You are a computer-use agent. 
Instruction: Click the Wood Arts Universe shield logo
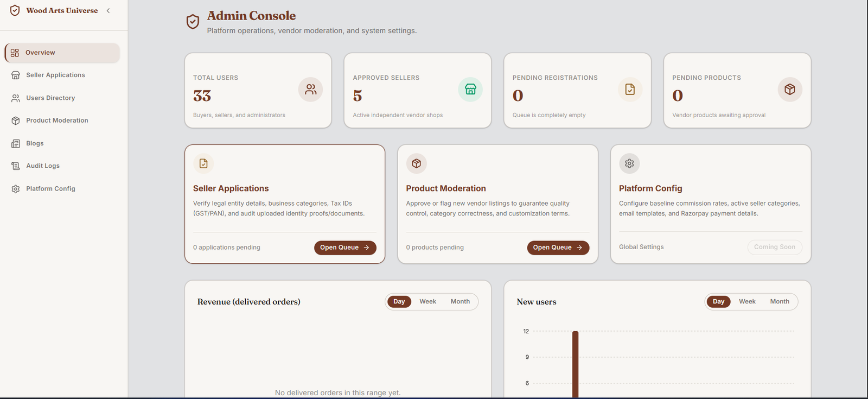pyautogui.click(x=15, y=10)
